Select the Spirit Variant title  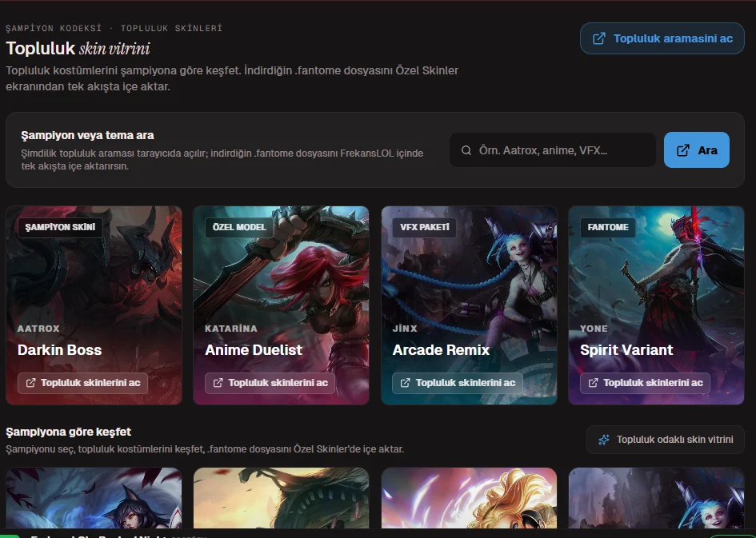coord(626,350)
